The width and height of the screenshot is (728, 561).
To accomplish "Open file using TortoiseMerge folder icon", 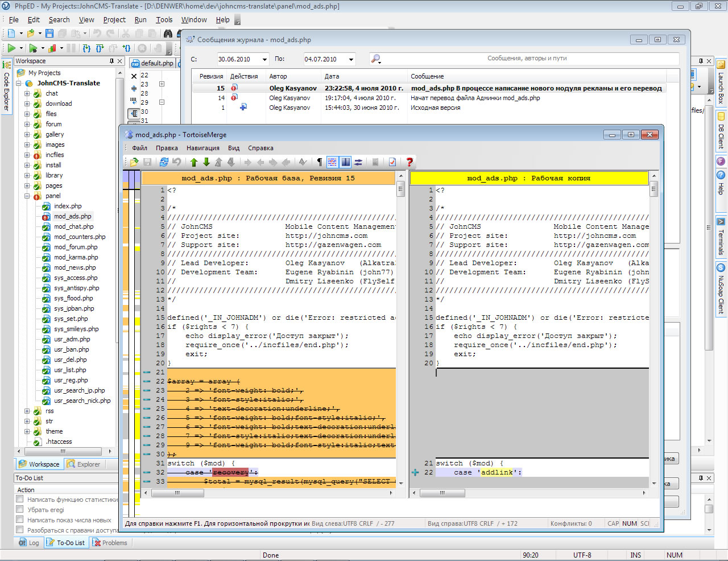I will pyautogui.click(x=134, y=162).
